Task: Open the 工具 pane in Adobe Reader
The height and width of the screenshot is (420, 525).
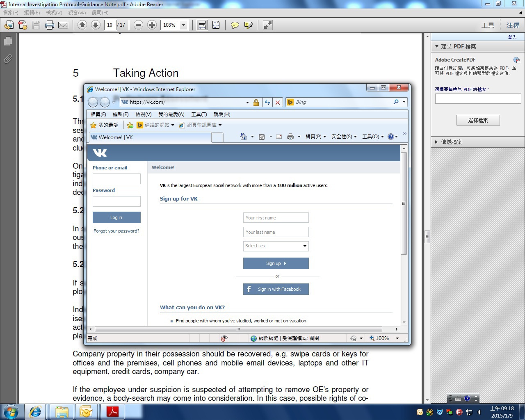Action: (488, 25)
